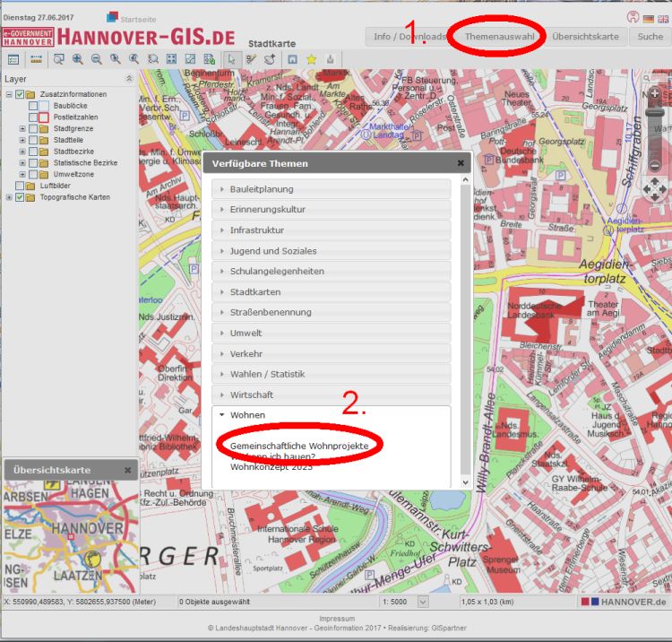
Task: Expand the Wirtschaft theme
Action: pos(331,395)
